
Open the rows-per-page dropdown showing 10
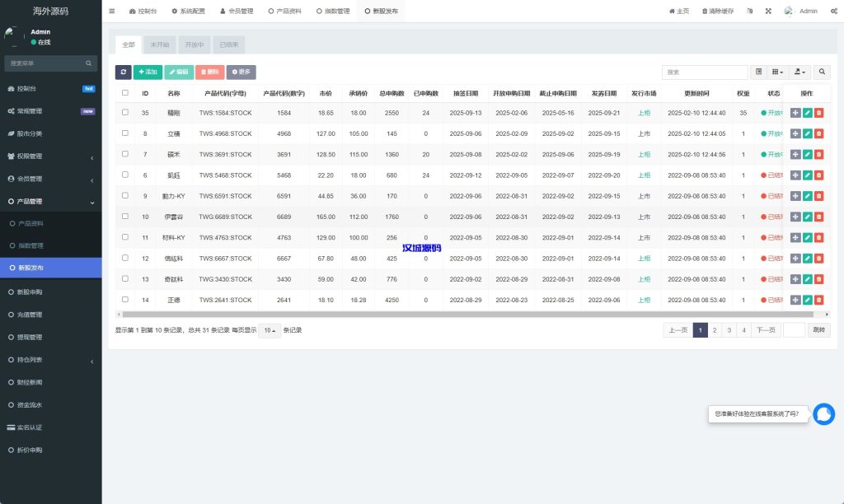(269, 330)
